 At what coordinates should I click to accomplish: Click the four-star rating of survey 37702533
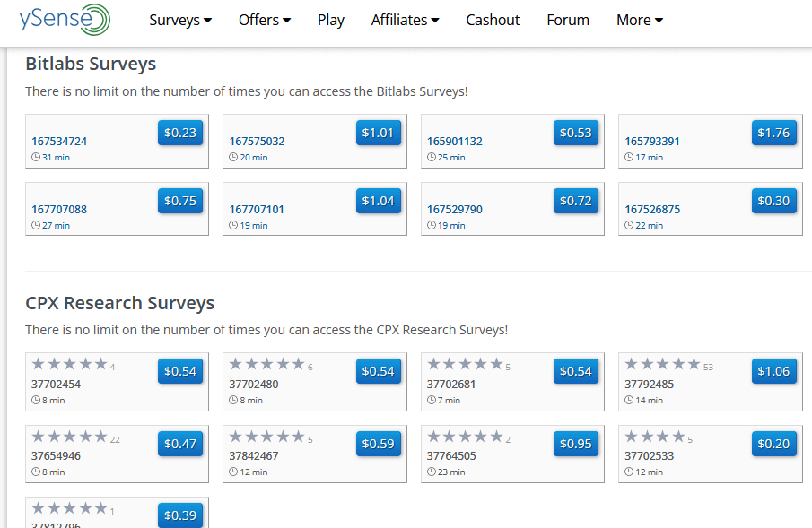tap(655, 437)
